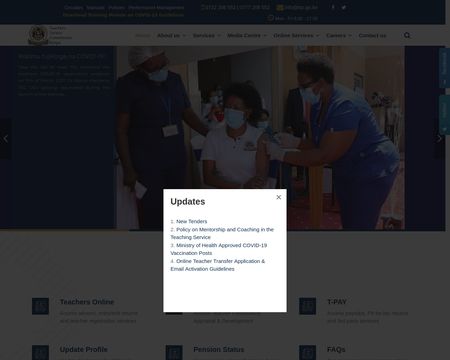
Task: Go to next slide arrow
Action: click(x=439, y=138)
